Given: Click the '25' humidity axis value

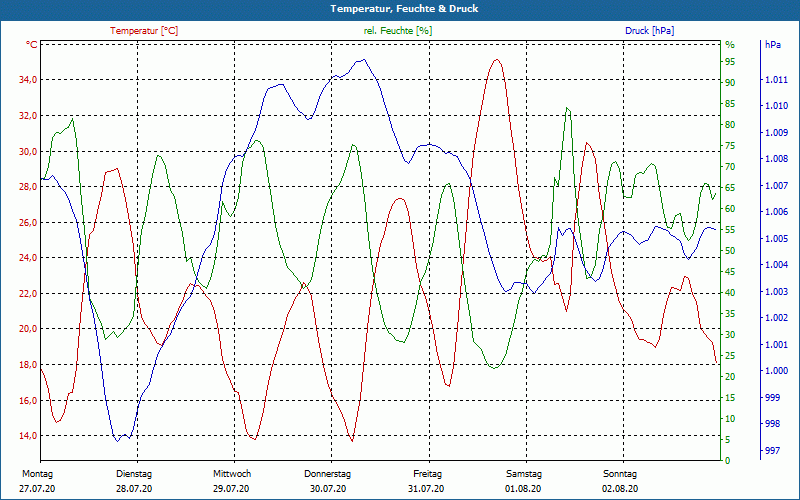Looking at the screenshot, I should click(x=730, y=356).
